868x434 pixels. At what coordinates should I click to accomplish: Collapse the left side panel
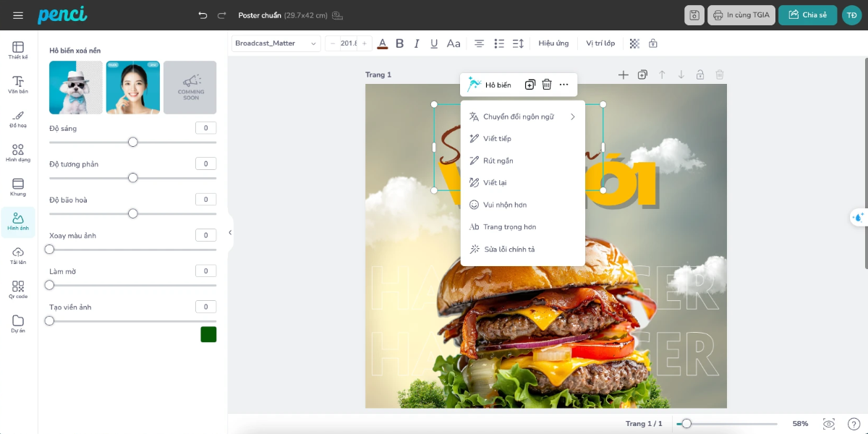pyautogui.click(x=230, y=232)
